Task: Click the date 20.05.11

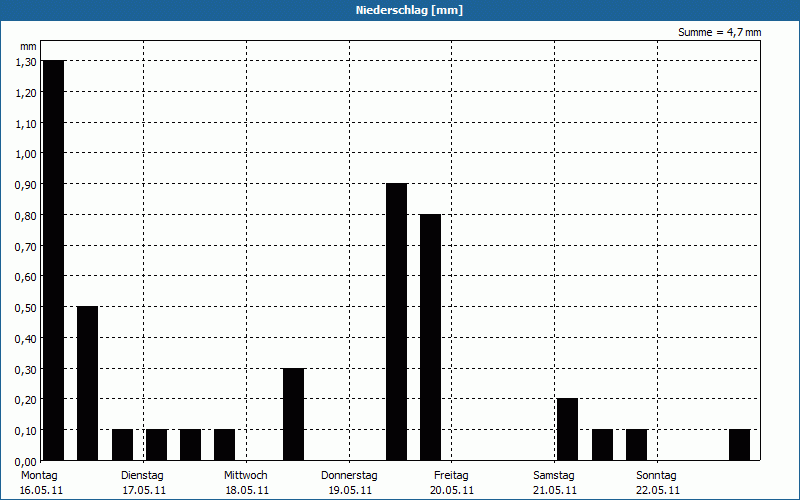Action: (x=452, y=491)
